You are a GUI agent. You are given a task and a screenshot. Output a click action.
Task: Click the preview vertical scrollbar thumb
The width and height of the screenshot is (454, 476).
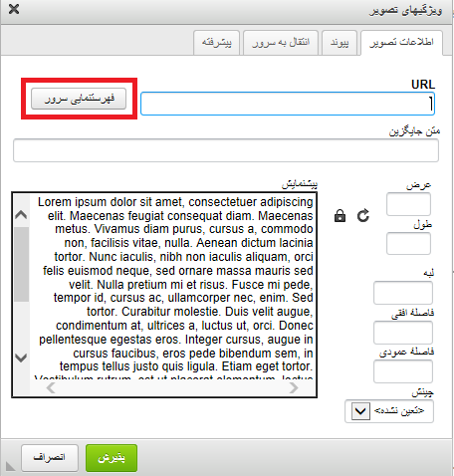22,264
